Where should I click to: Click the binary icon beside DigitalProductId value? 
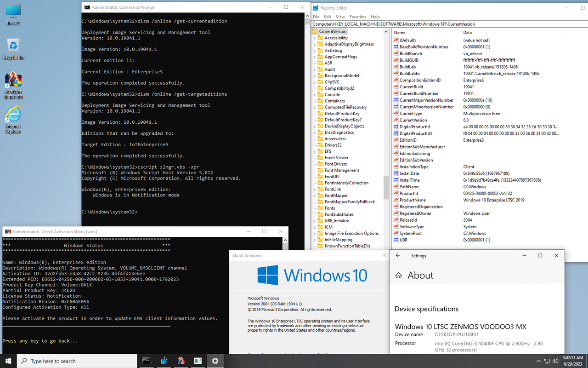396,126
